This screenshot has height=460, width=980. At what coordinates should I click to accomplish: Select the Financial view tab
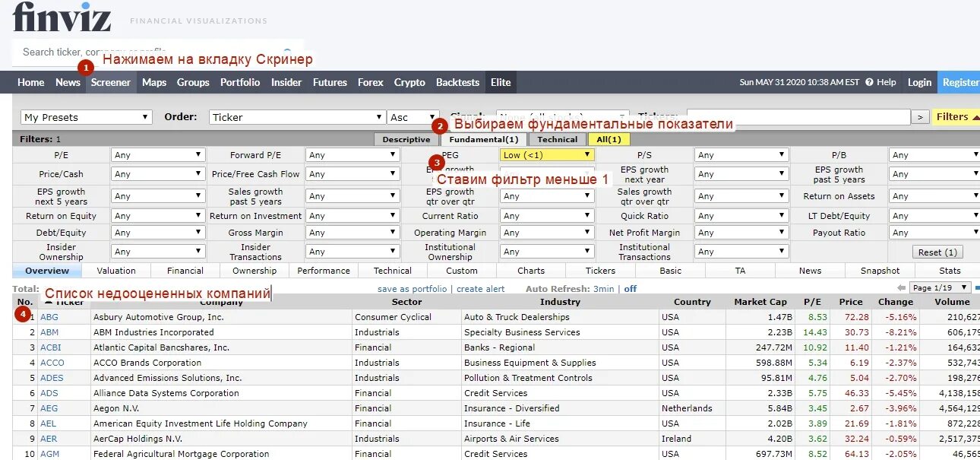(x=185, y=271)
